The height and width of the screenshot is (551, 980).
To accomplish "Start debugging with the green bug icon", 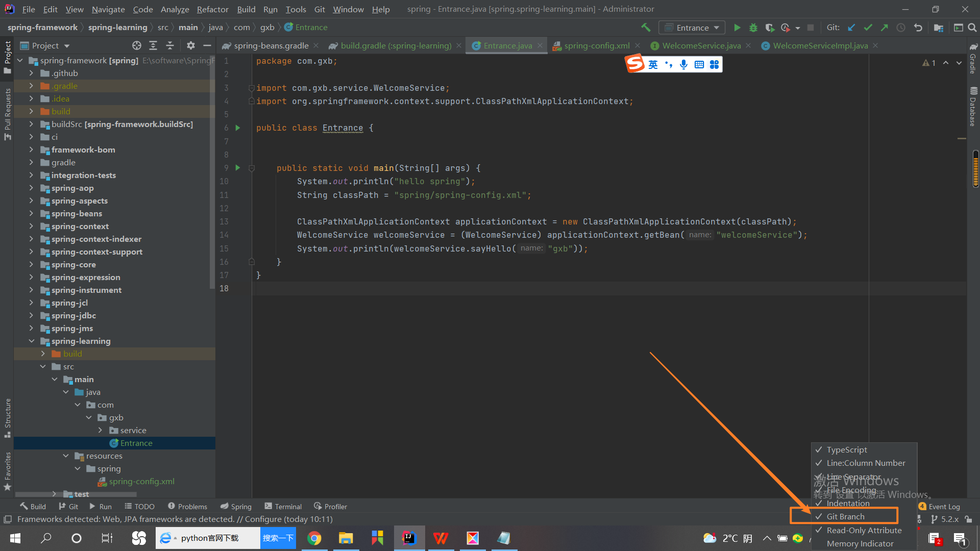I will click(753, 28).
